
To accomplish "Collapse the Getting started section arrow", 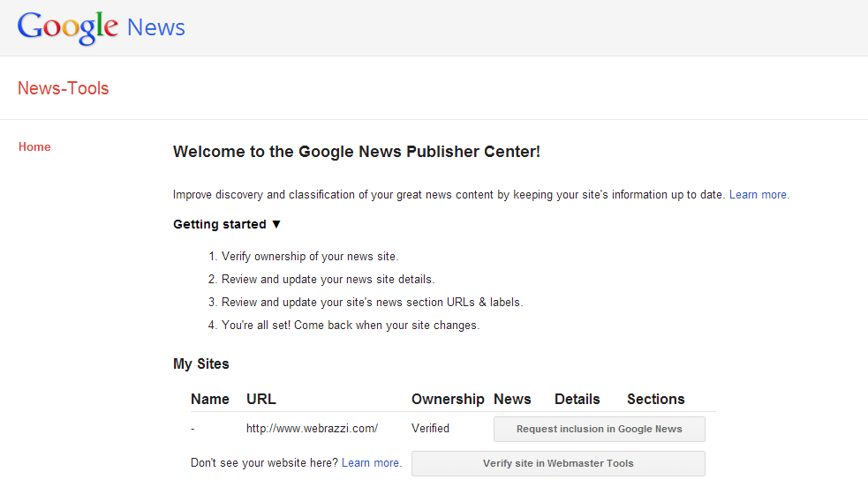I will click(x=276, y=224).
